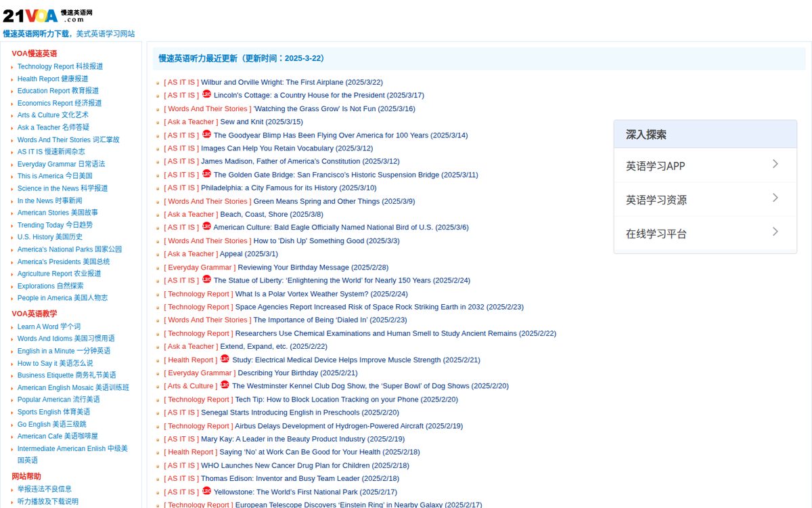Click the 慢速英语网听力下载 header link
This screenshot has height=508, width=812.
point(36,34)
